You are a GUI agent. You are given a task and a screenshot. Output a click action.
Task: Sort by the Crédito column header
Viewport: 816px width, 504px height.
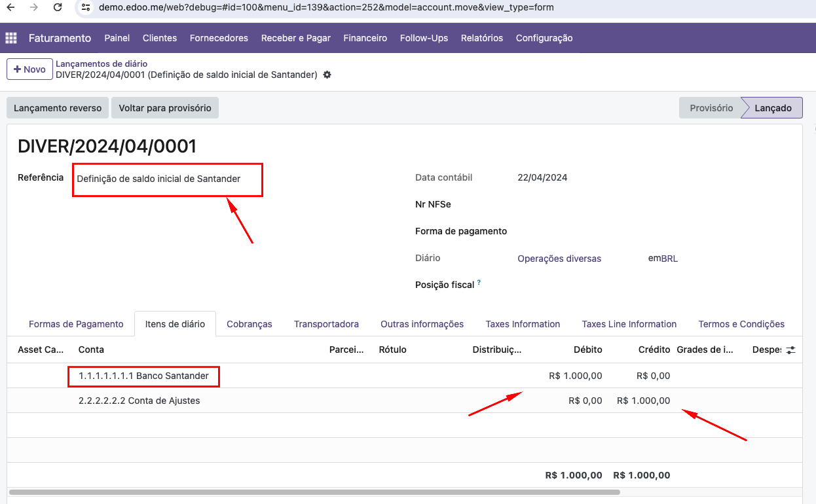[x=654, y=350]
